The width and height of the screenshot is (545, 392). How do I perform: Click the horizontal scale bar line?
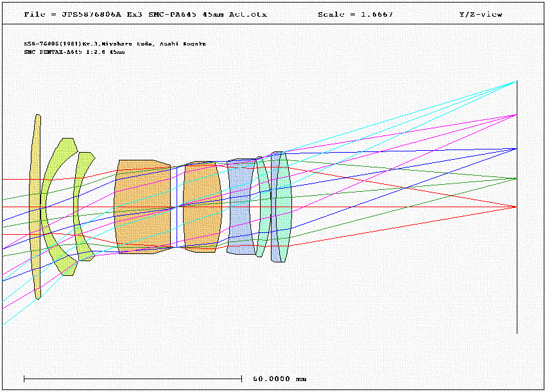133,379
